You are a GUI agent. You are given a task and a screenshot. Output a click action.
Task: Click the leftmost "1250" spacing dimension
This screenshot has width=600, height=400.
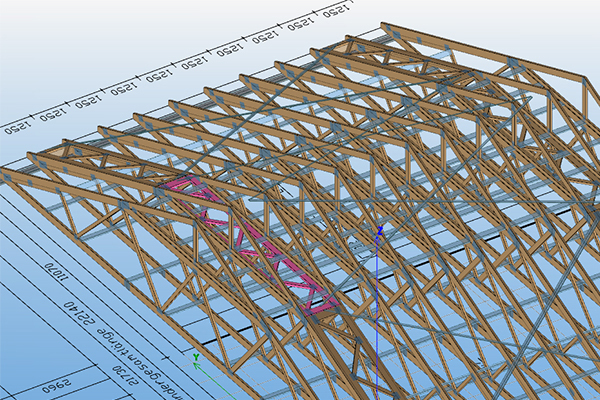click(18, 128)
